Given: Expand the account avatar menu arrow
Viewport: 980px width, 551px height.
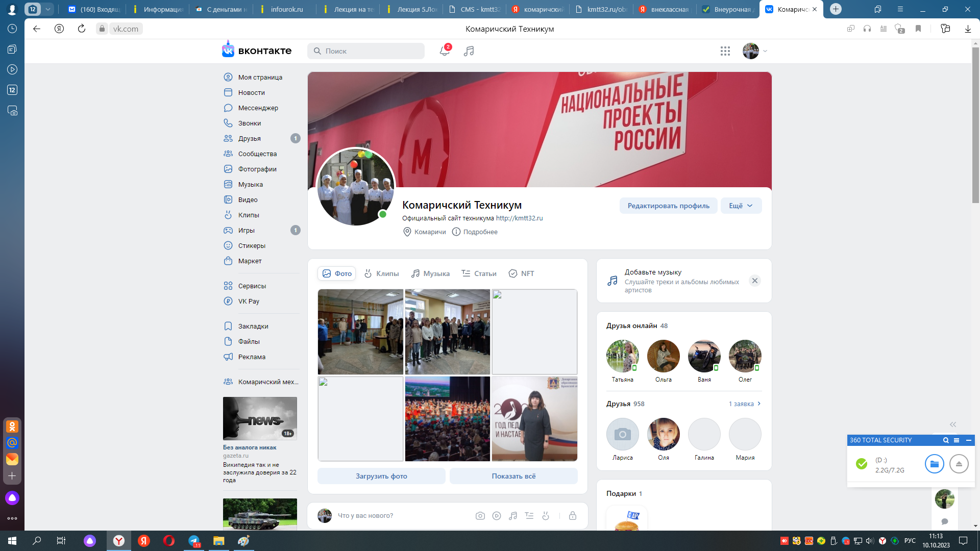Looking at the screenshot, I should (x=765, y=51).
